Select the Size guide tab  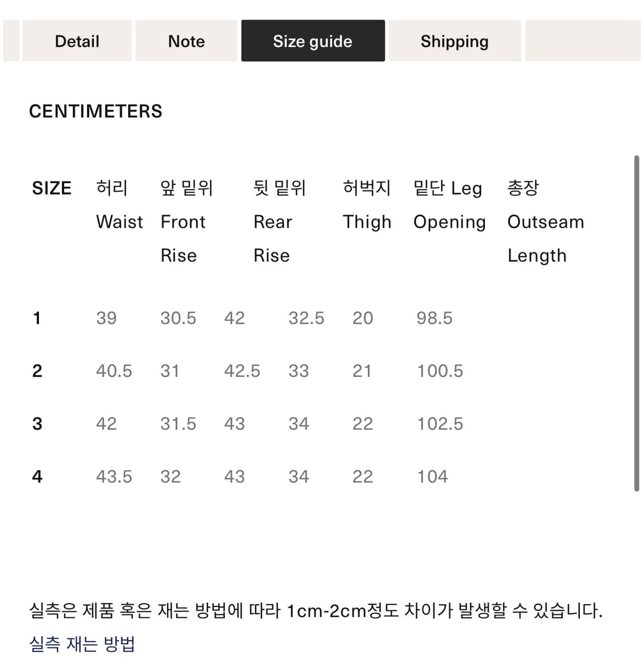pyautogui.click(x=313, y=41)
